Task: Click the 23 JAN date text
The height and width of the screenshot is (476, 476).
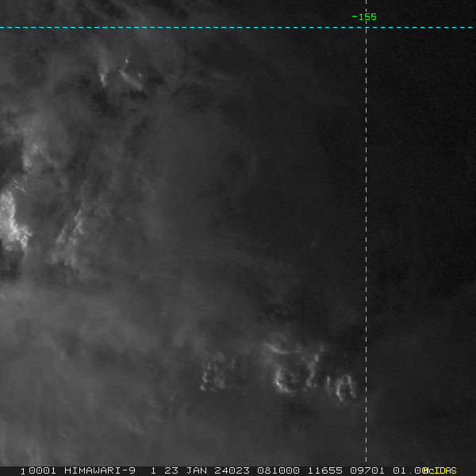Action: tap(186, 470)
